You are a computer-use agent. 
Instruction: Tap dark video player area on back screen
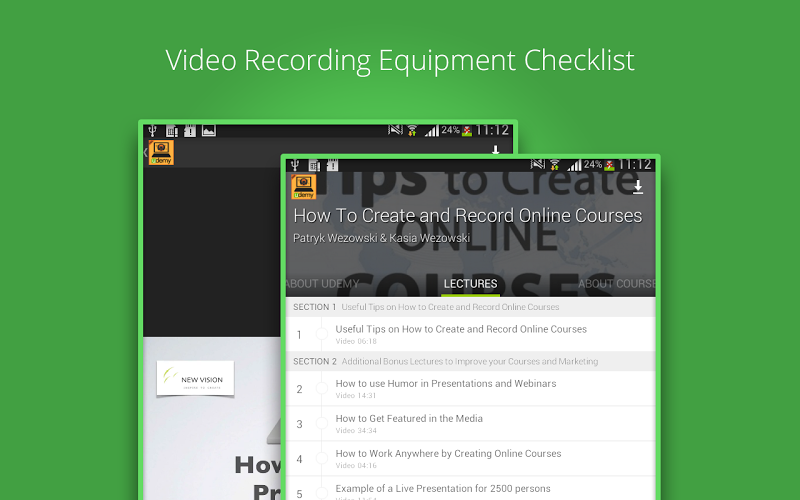(212, 252)
